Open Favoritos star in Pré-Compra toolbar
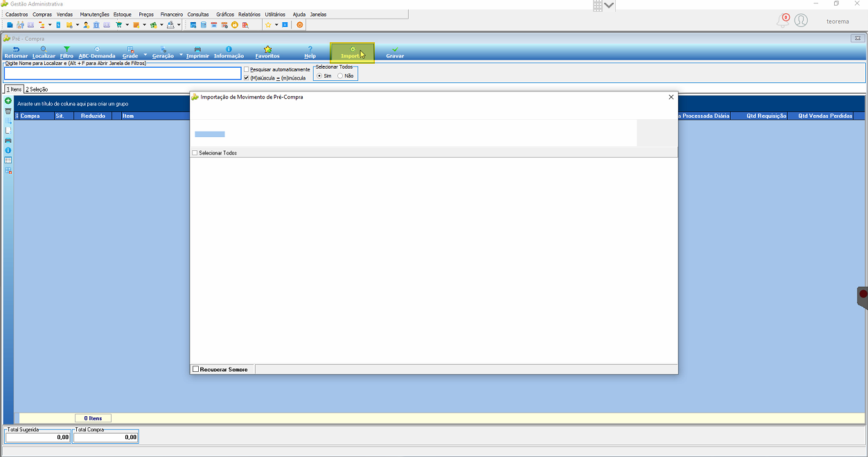 [267, 53]
